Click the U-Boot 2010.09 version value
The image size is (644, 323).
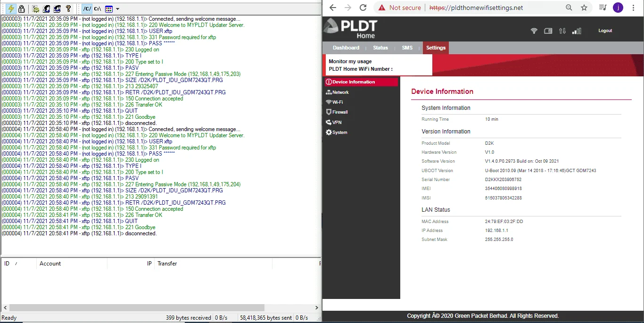pyautogui.click(x=541, y=171)
